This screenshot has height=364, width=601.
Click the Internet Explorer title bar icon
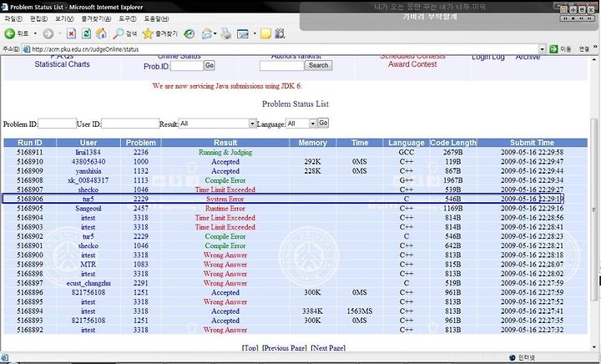click(x=4, y=7)
